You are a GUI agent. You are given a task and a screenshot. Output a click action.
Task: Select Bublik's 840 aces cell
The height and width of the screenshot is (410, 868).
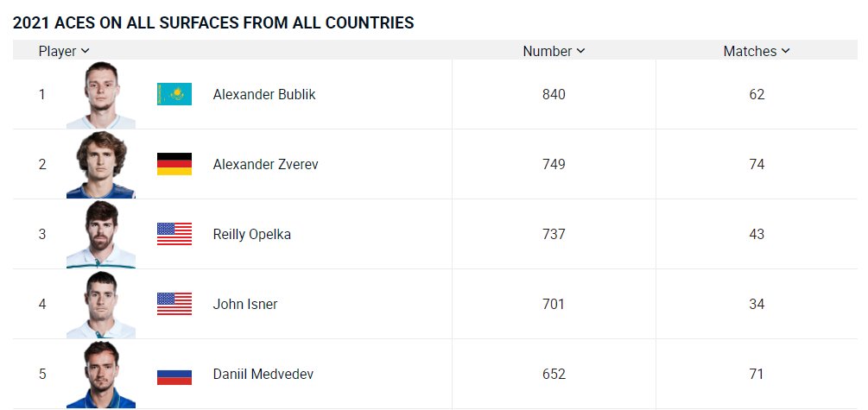(x=554, y=95)
